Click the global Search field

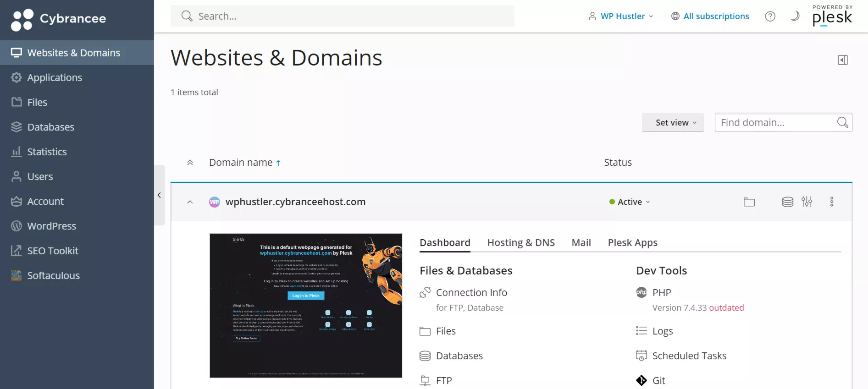coord(343,16)
